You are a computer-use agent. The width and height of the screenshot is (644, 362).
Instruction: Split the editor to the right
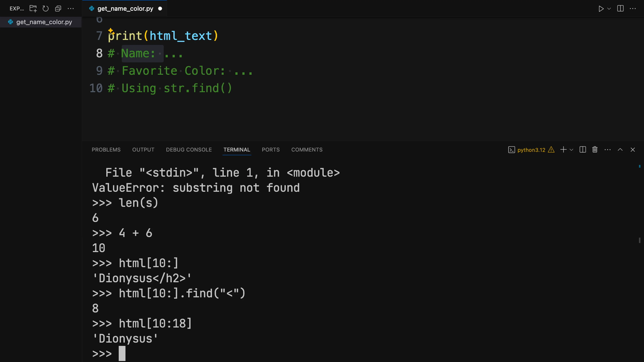(x=620, y=9)
